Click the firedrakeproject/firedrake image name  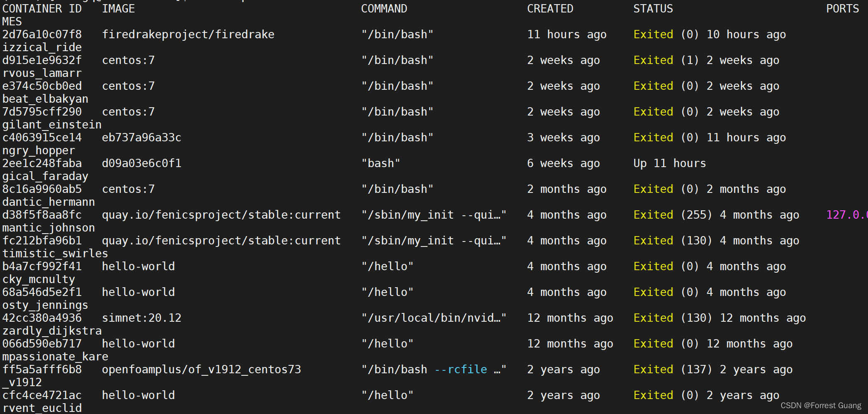[189, 34]
